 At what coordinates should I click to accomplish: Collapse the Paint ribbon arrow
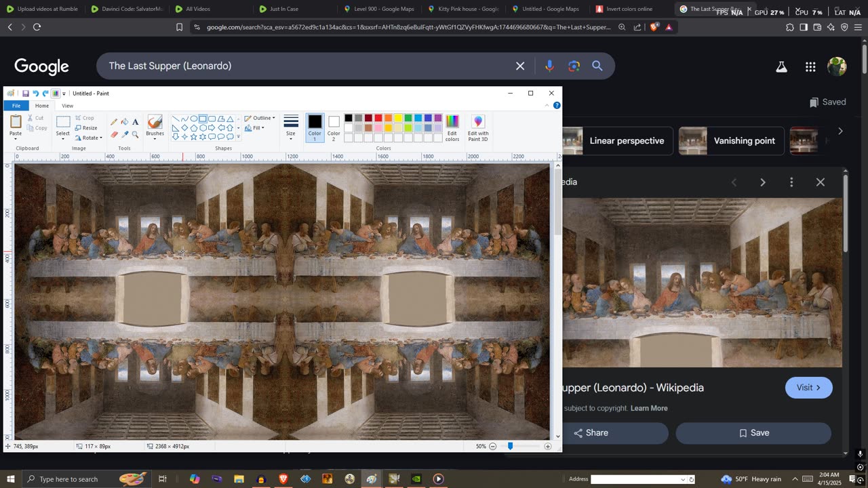[x=547, y=106]
